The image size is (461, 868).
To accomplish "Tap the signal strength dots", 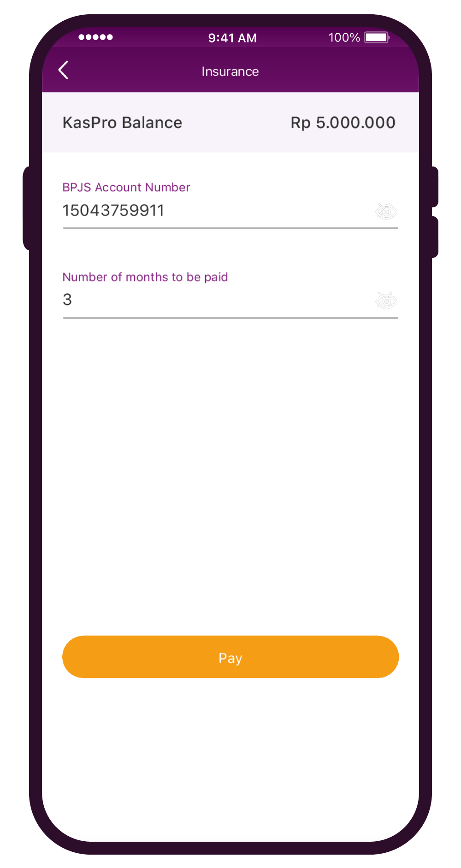I will tap(95, 37).
